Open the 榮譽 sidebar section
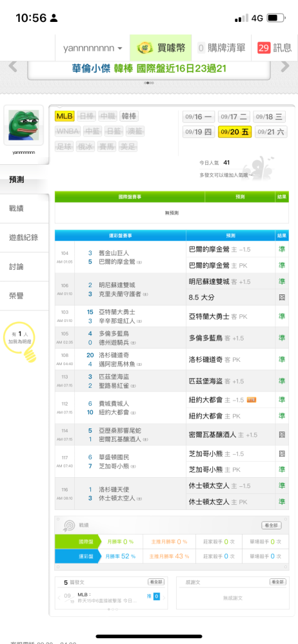The height and width of the screenshot is (644, 298). click(25, 296)
